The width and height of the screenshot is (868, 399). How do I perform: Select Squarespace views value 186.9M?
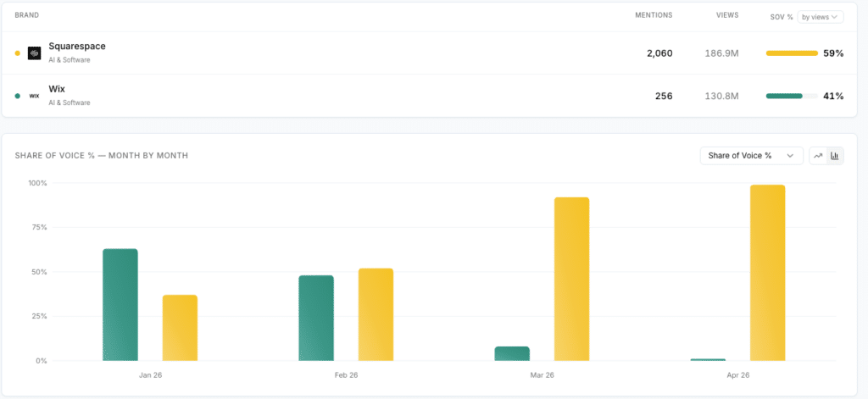pyautogui.click(x=722, y=53)
